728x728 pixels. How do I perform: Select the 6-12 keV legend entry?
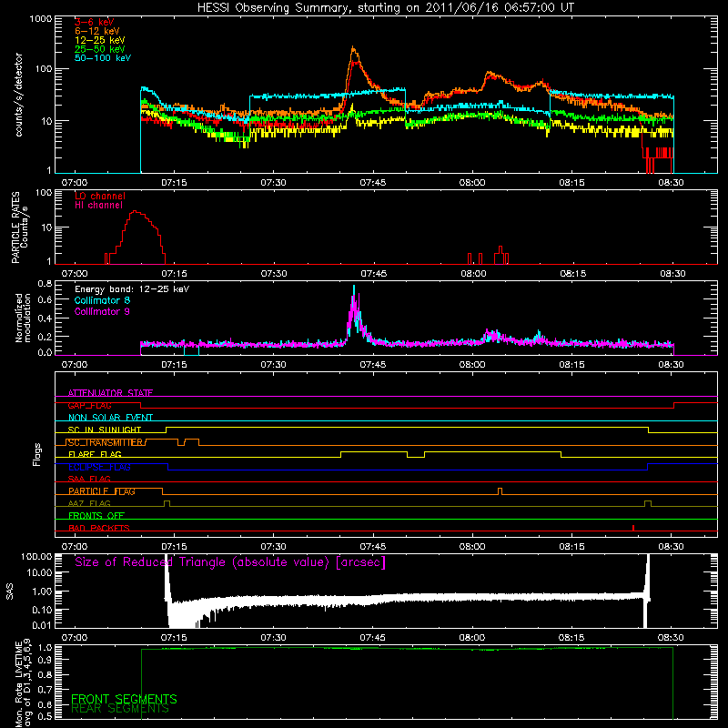pyautogui.click(x=97, y=31)
